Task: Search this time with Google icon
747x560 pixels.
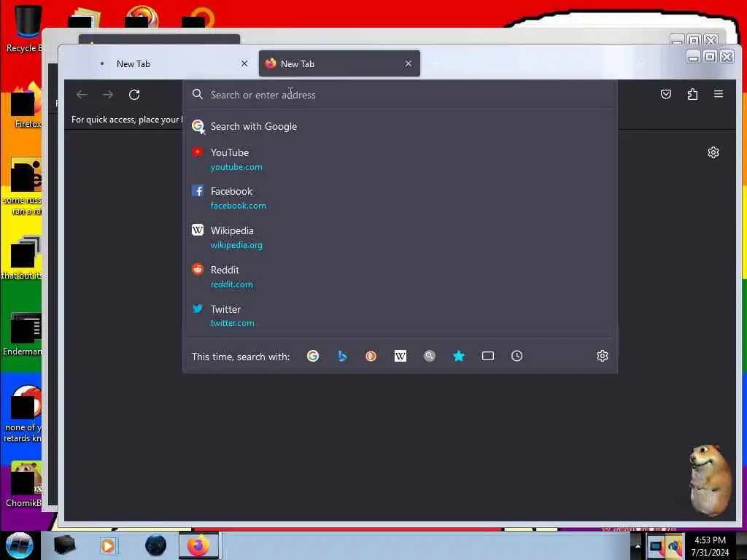Action: point(313,356)
